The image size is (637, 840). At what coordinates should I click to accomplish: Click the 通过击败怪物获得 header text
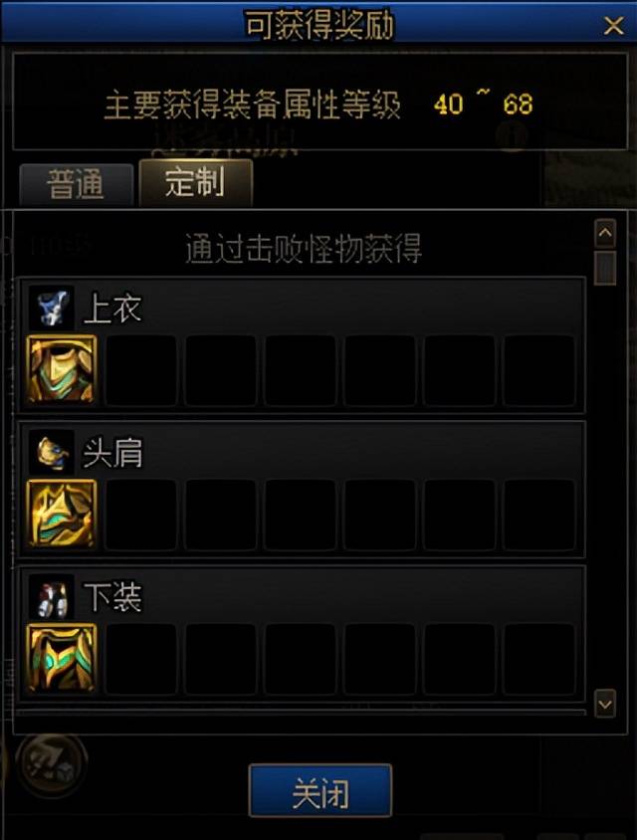[x=304, y=249]
